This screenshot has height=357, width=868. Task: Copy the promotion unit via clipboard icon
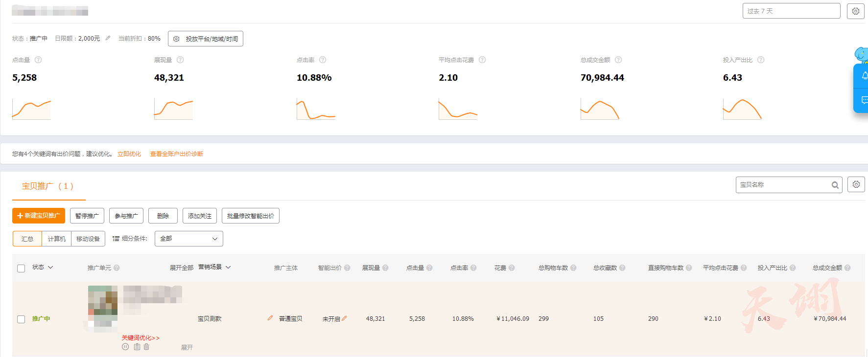tap(137, 347)
